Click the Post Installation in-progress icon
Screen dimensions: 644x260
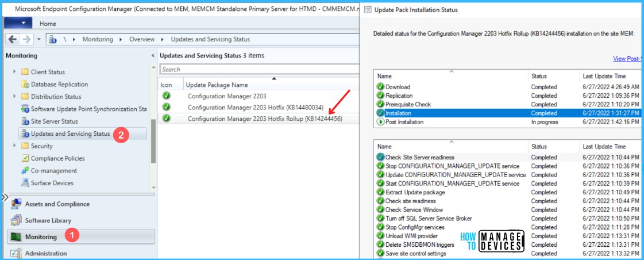point(380,122)
